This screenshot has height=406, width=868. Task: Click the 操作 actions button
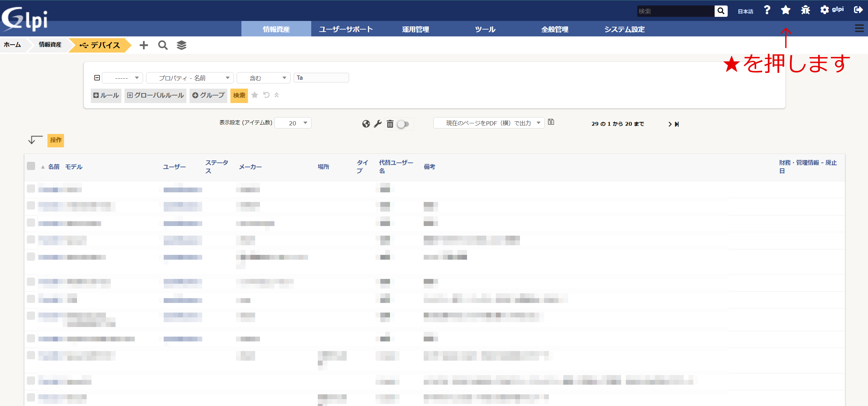56,140
